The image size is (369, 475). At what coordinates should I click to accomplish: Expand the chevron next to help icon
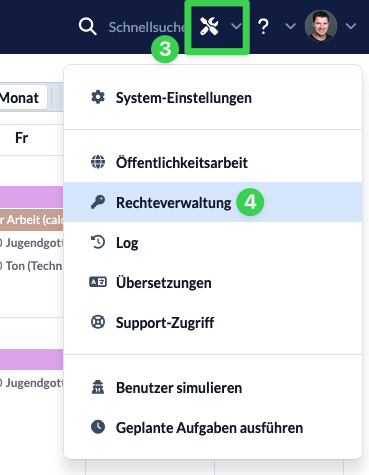[x=291, y=26]
